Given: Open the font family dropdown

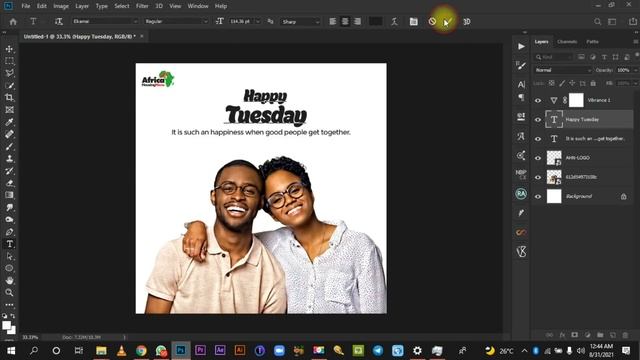Looking at the screenshot, I should (104, 21).
